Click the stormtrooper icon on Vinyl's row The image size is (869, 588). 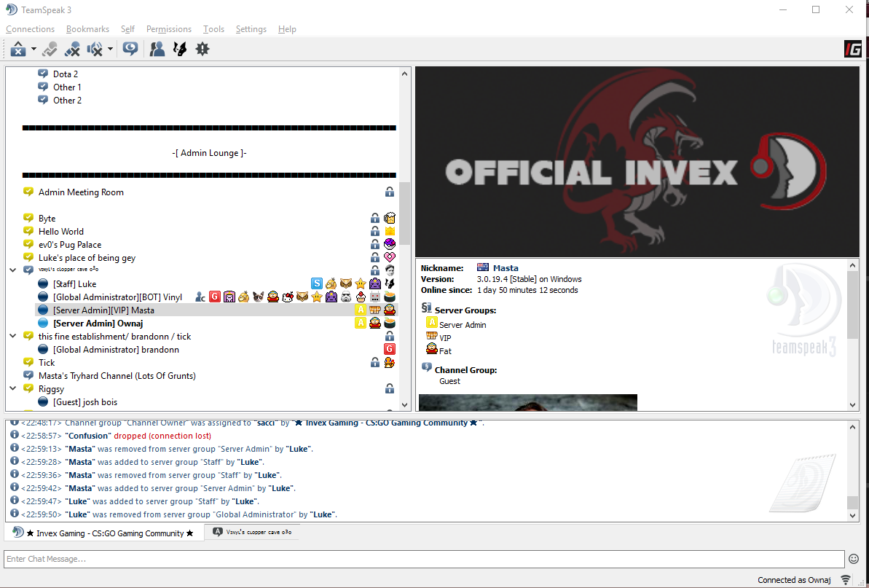(x=346, y=297)
